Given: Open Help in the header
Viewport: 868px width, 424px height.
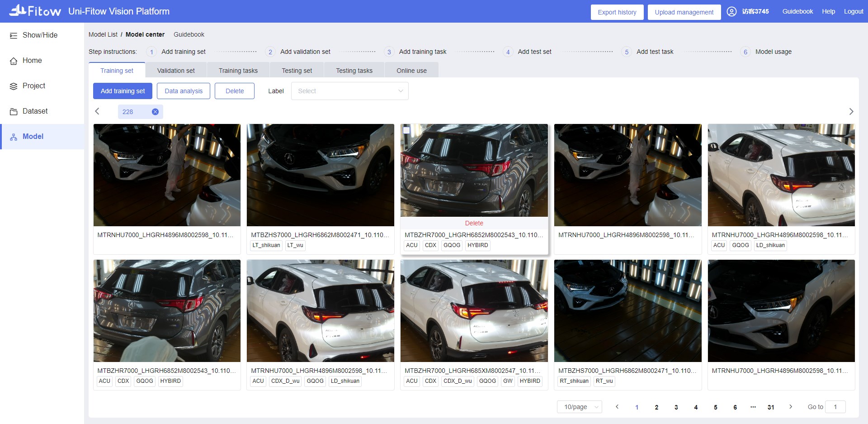Looking at the screenshot, I should coord(828,11).
